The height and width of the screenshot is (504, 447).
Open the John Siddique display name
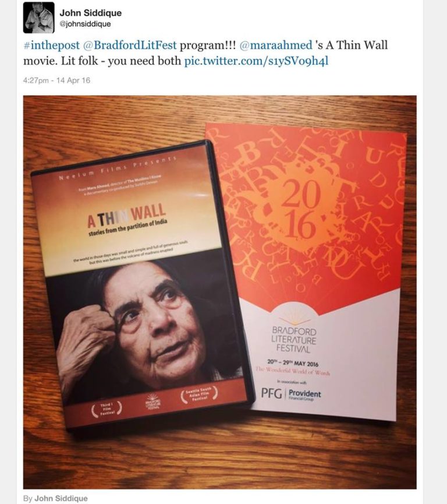91,13
